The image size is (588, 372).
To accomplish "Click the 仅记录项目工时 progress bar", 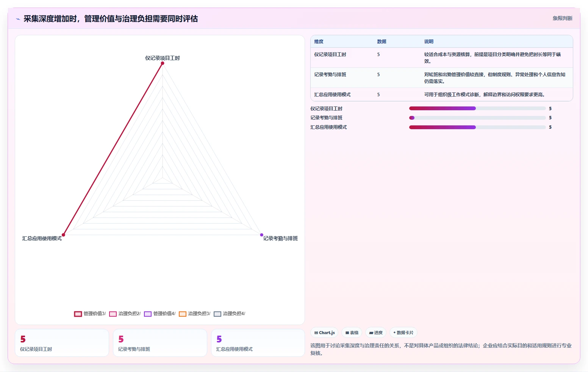I will point(477,108).
